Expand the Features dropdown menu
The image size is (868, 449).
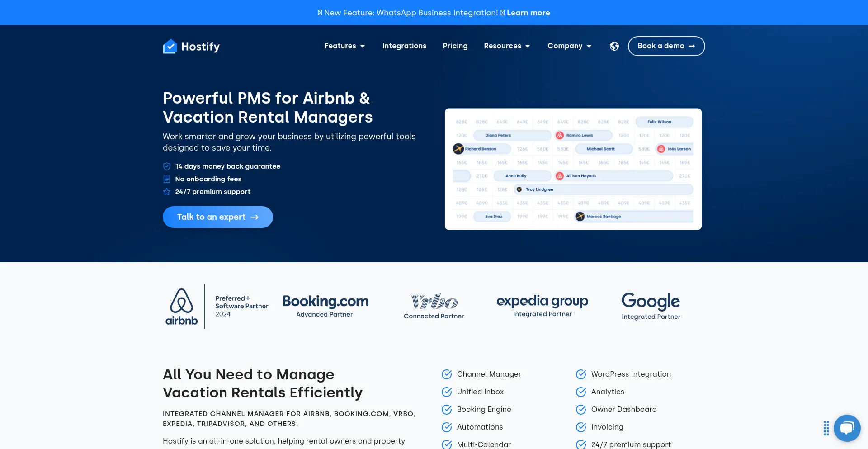click(x=344, y=46)
